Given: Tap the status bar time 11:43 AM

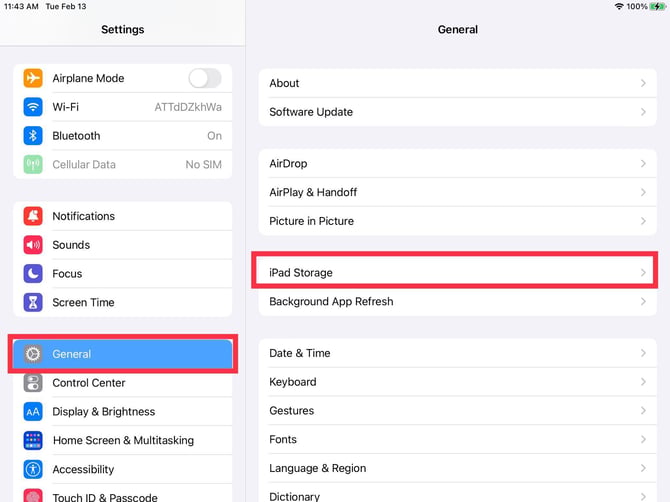Looking at the screenshot, I should pos(21,6).
